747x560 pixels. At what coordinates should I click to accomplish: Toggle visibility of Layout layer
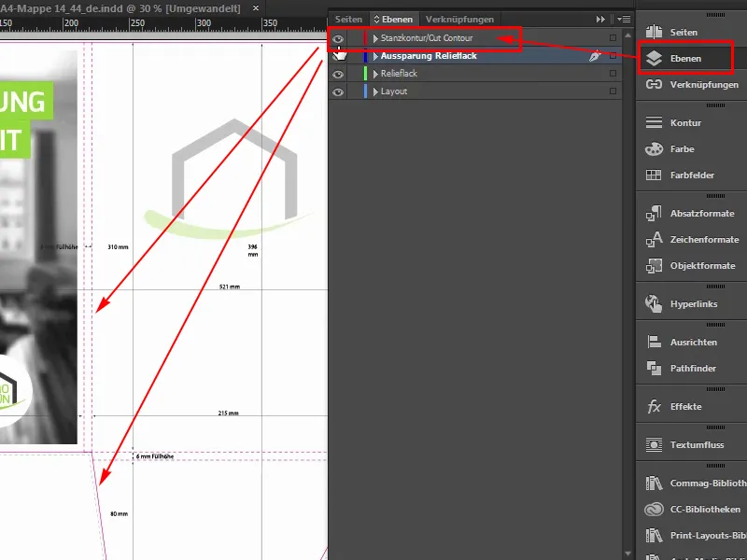tap(338, 91)
